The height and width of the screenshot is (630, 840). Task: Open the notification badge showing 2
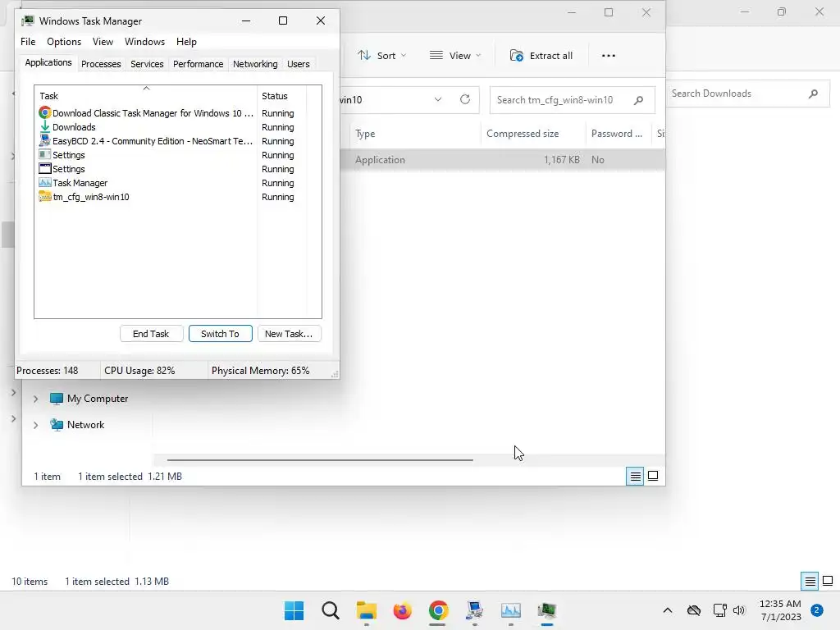817,610
